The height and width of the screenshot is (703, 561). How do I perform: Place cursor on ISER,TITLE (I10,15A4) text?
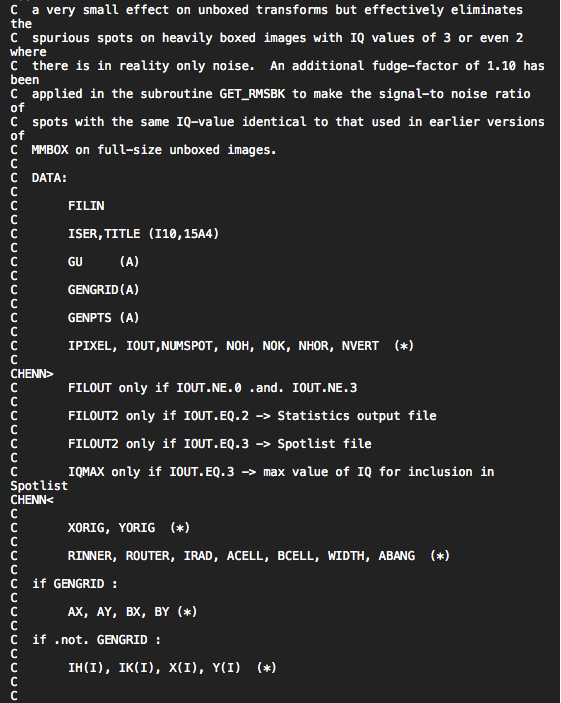(x=143, y=234)
